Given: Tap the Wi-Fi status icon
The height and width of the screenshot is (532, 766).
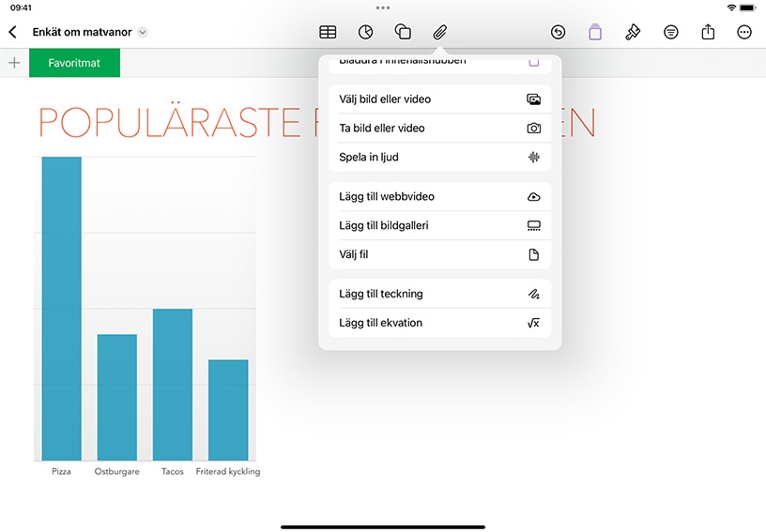Looking at the screenshot, I should click(x=731, y=8).
